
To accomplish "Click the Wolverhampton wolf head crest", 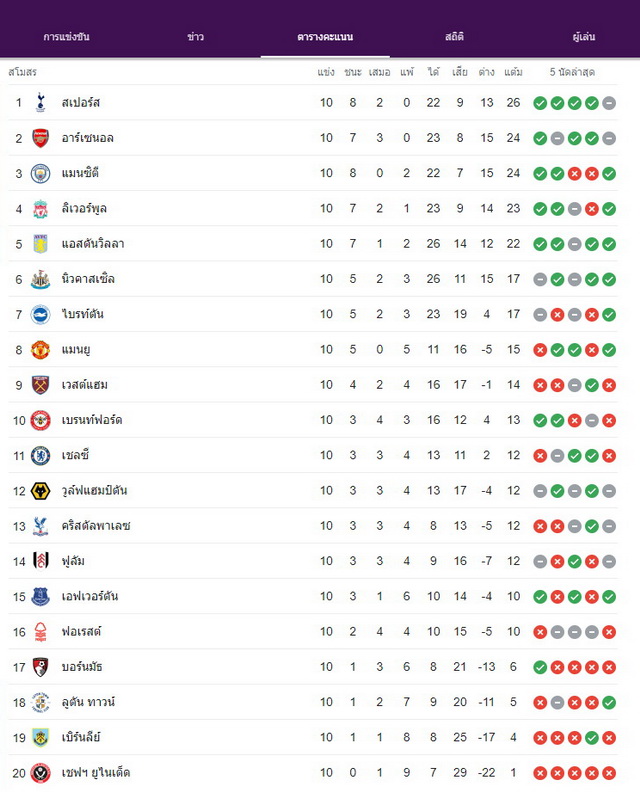I will [x=40, y=491].
